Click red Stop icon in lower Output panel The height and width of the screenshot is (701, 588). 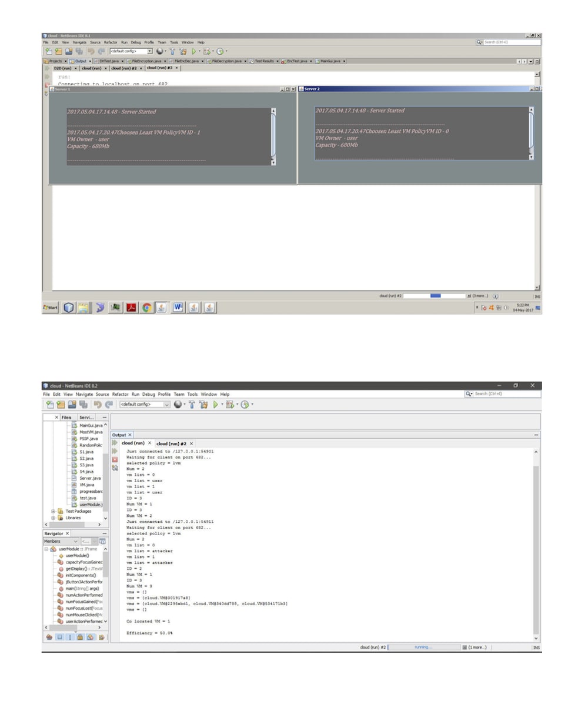click(115, 459)
